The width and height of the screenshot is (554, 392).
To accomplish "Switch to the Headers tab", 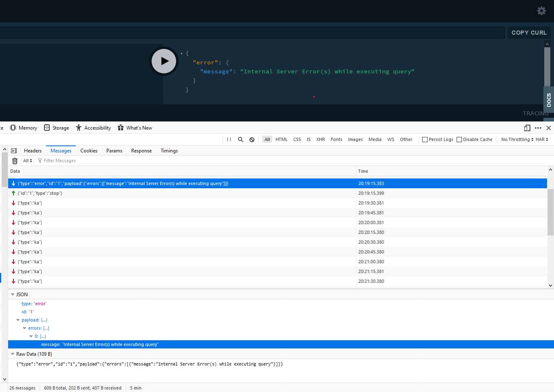I will click(33, 150).
